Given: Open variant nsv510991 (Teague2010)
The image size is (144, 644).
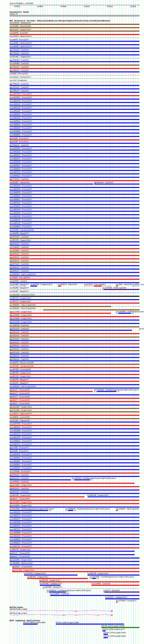Looking at the screenshot, I should coord(20,57).
